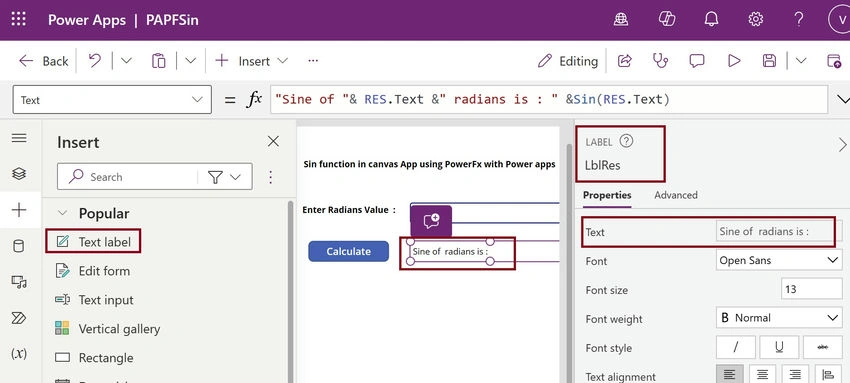Open the comments icon in toolbar
This screenshot has height=383, width=850.
(697, 61)
